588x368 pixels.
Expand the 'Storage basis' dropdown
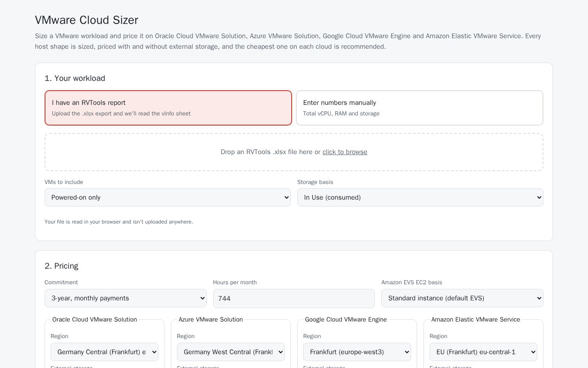[420, 197]
